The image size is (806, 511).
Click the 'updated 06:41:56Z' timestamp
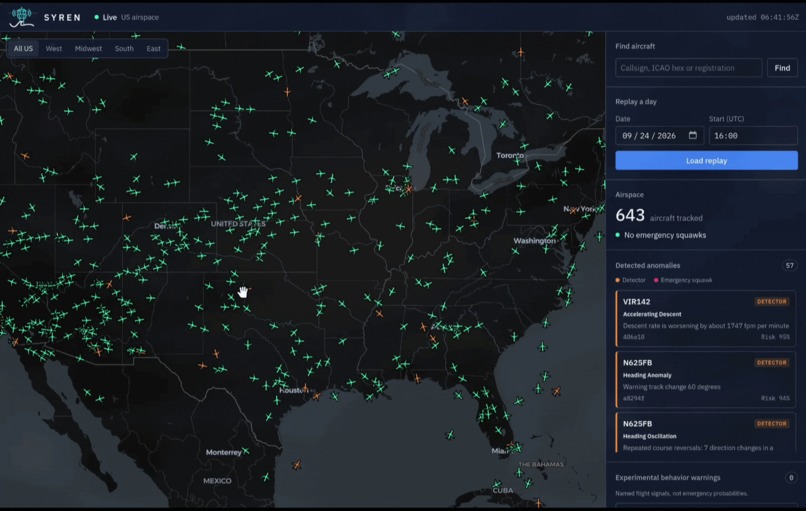pyautogui.click(x=762, y=17)
